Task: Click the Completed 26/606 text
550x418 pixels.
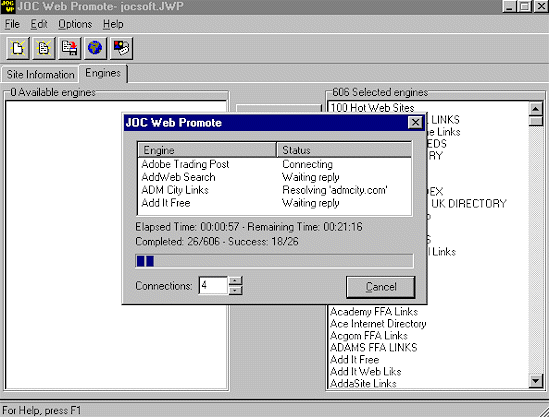Action: tap(177, 241)
